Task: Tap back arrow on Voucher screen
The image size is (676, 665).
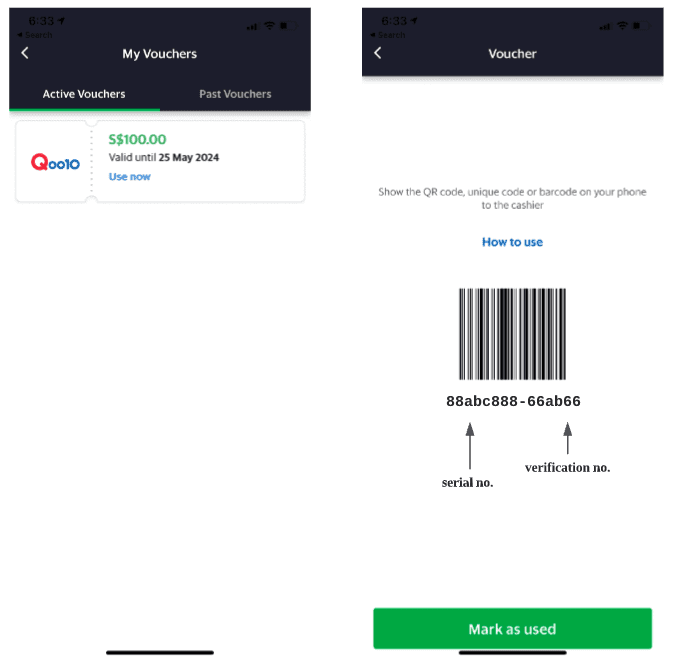Action: 378,53
